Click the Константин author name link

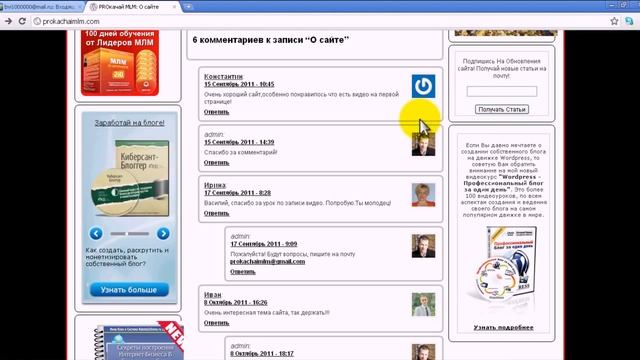click(x=224, y=76)
